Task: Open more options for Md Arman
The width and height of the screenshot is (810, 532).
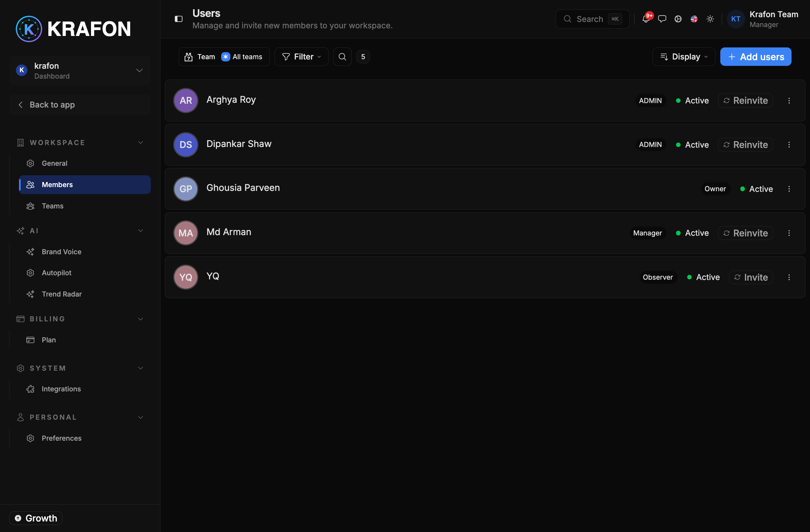Action: tap(789, 233)
